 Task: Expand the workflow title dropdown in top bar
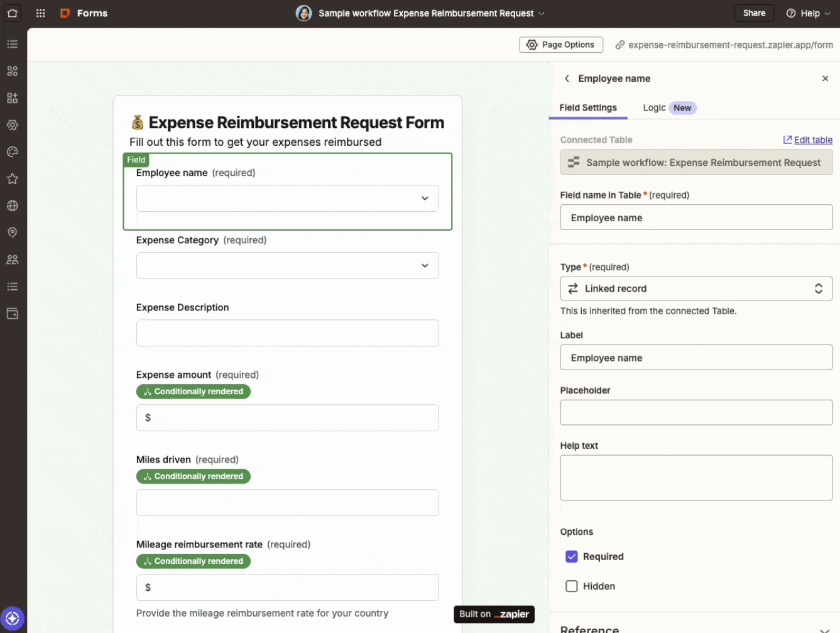coord(542,13)
